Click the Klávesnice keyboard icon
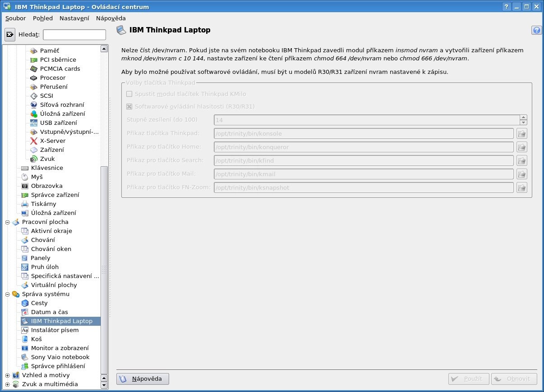 tap(25, 168)
